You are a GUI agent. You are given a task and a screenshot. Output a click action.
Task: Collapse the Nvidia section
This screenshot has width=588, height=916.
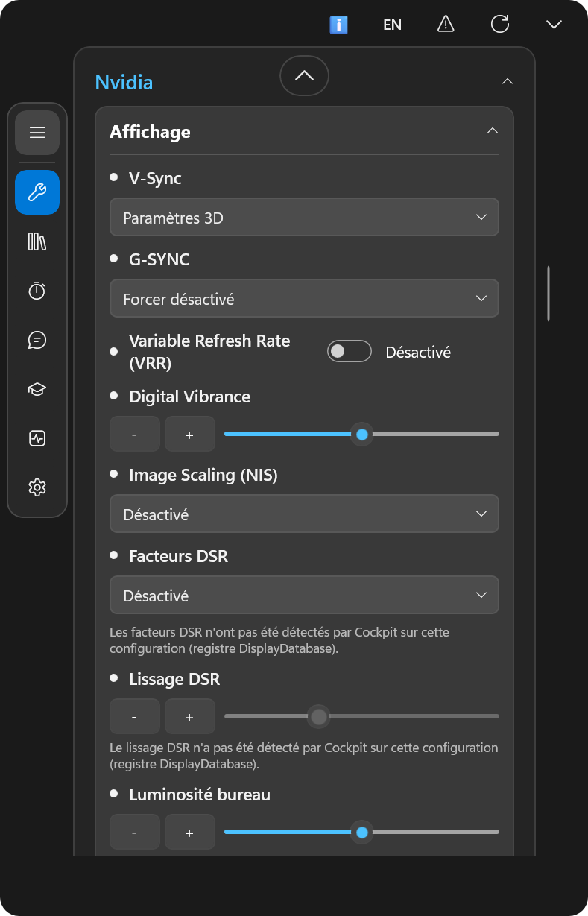pyautogui.click(x=508, y=81)
